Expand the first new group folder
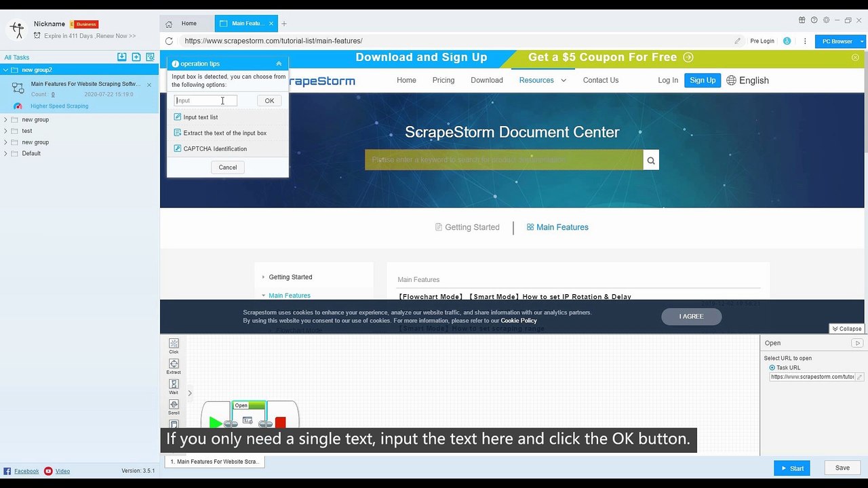The height and width of the screenshot is (488, 868). point(6,120)
